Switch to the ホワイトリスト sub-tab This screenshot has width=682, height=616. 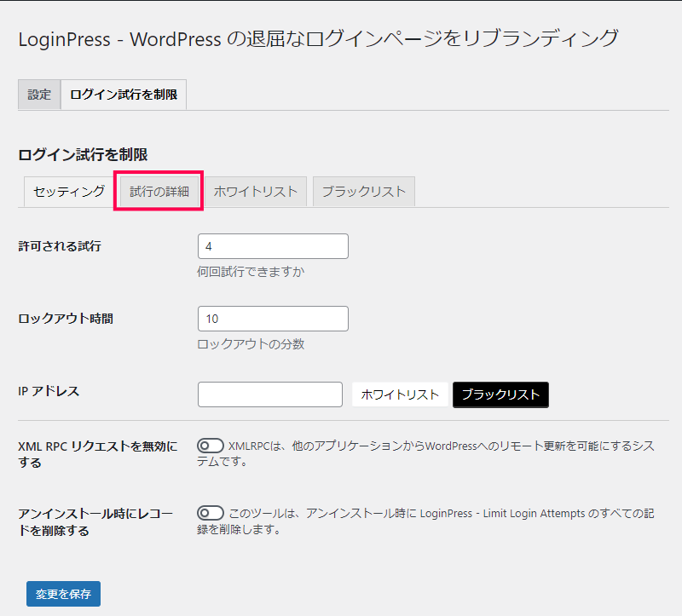pos(255,192)
